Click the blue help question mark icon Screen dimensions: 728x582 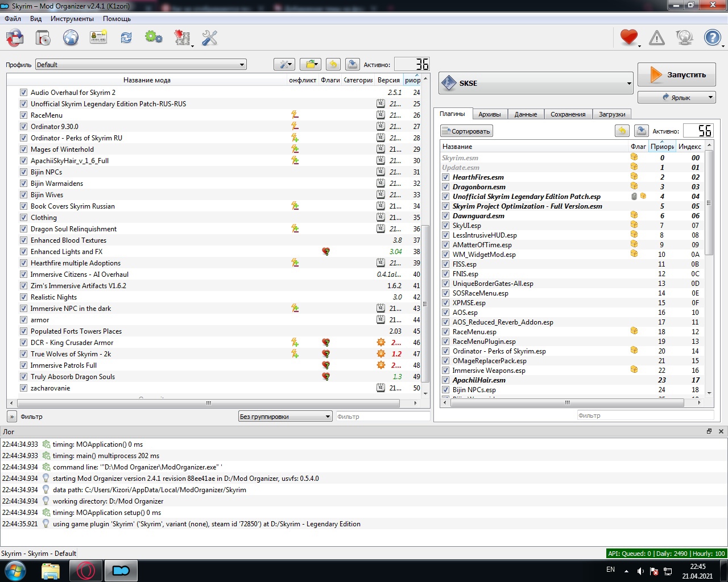click(x=713, y=38)
